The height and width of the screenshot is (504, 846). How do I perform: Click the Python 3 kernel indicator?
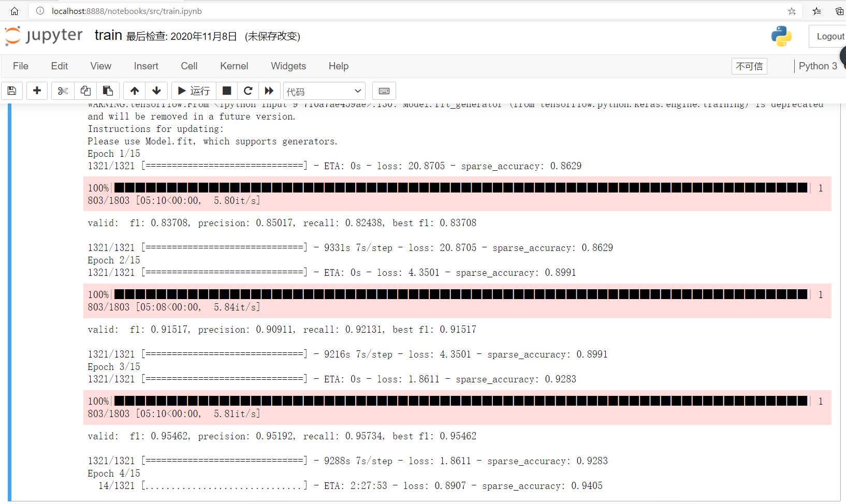(x=818, y=66)
